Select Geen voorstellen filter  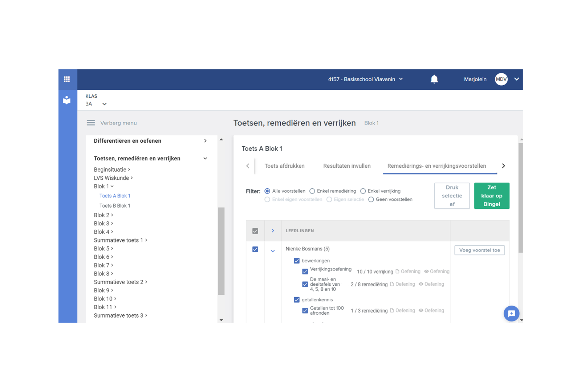point(371,199)
